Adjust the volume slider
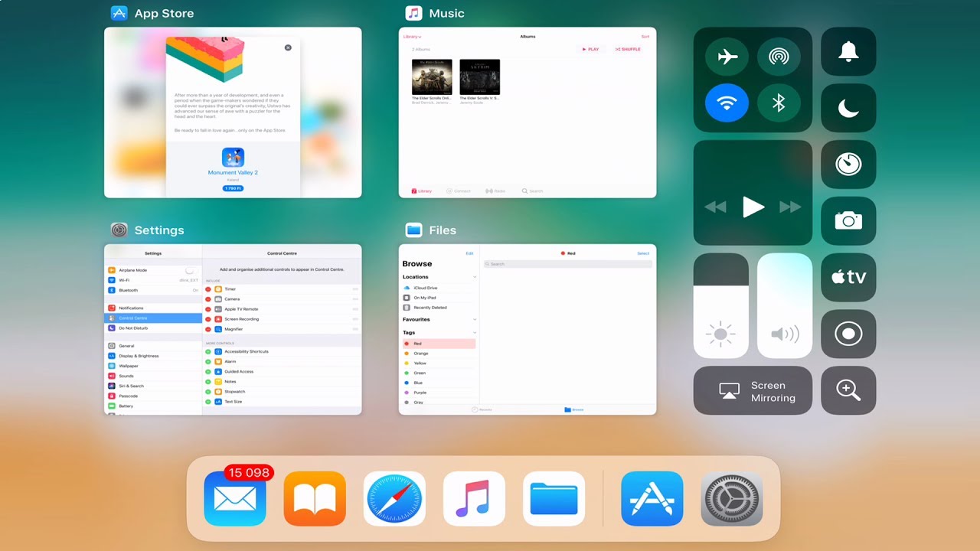 [785, 306]
